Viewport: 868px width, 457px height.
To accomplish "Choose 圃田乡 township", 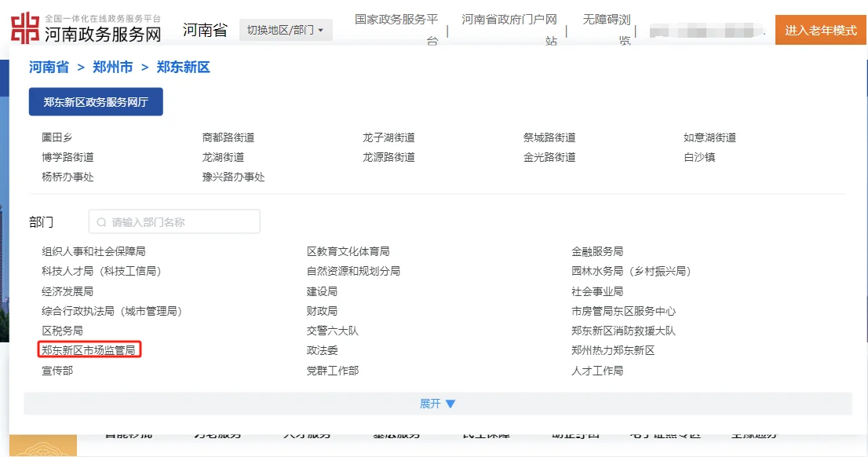I will click(x=57, y=137).
